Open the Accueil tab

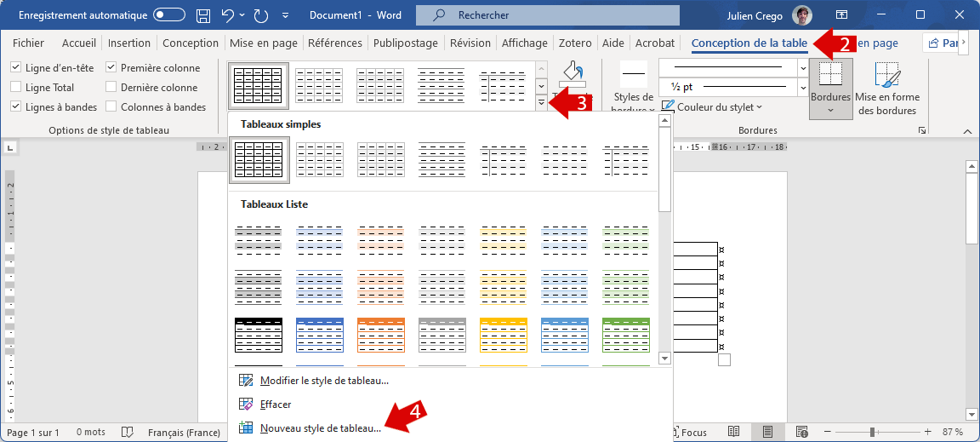[x=79, y=43]
